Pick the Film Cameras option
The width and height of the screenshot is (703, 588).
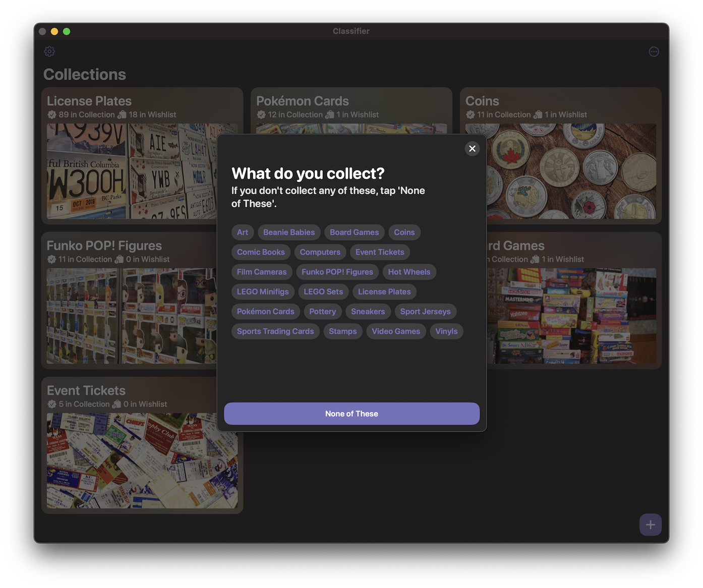click(262, 272)
